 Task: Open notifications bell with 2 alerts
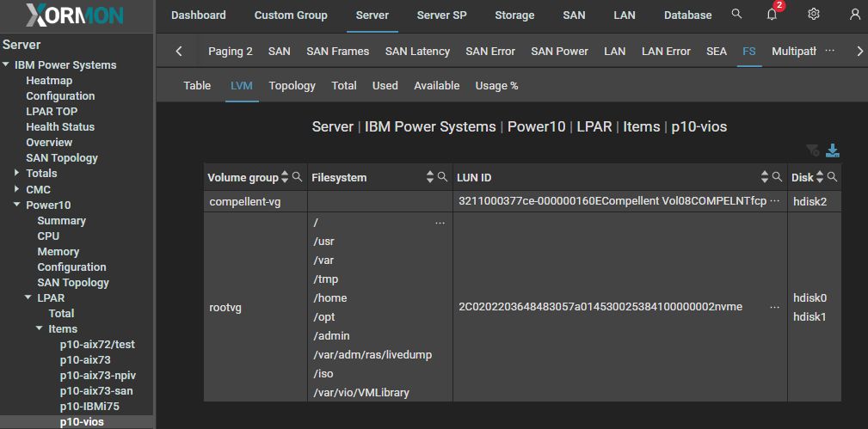tap(773, 13)
